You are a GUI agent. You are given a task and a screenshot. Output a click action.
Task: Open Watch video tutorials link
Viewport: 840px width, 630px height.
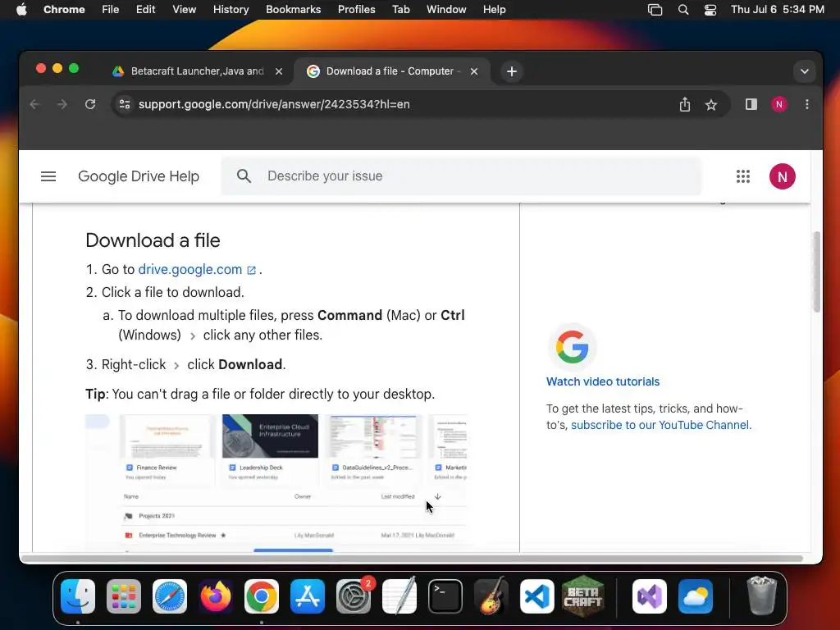click(x=603, y=381)
